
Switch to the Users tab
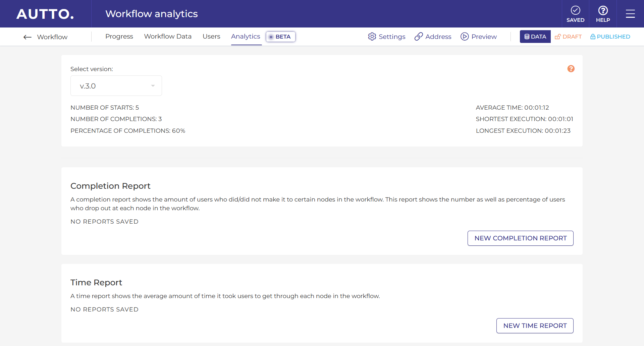pos(211,37)
